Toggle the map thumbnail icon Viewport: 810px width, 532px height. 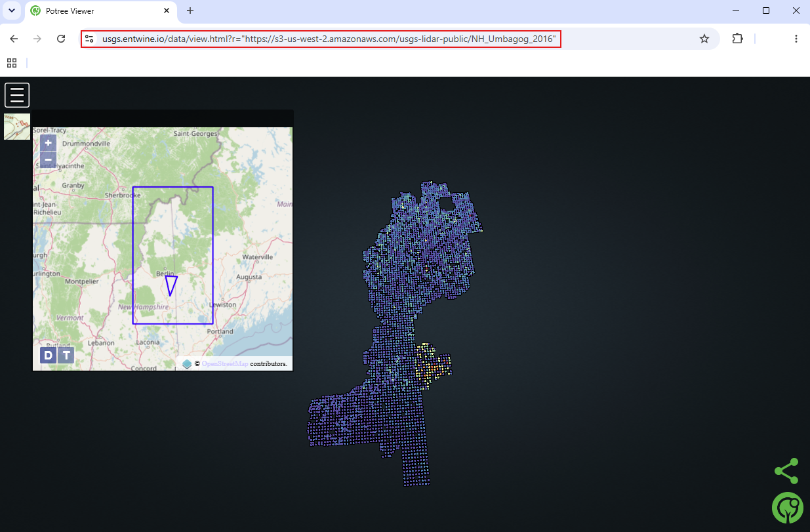point(17,127)
